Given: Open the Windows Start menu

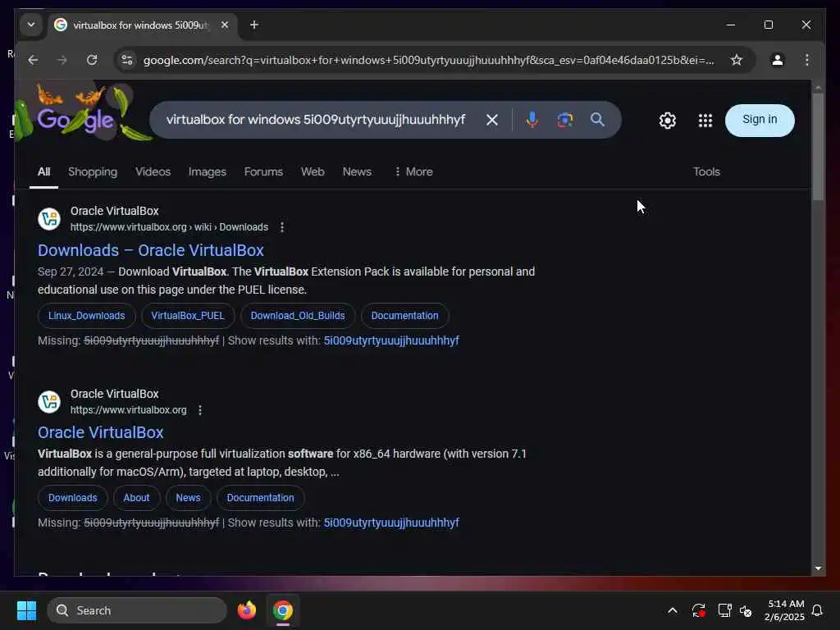Looking at the screenshot, I should coord(26,610).
